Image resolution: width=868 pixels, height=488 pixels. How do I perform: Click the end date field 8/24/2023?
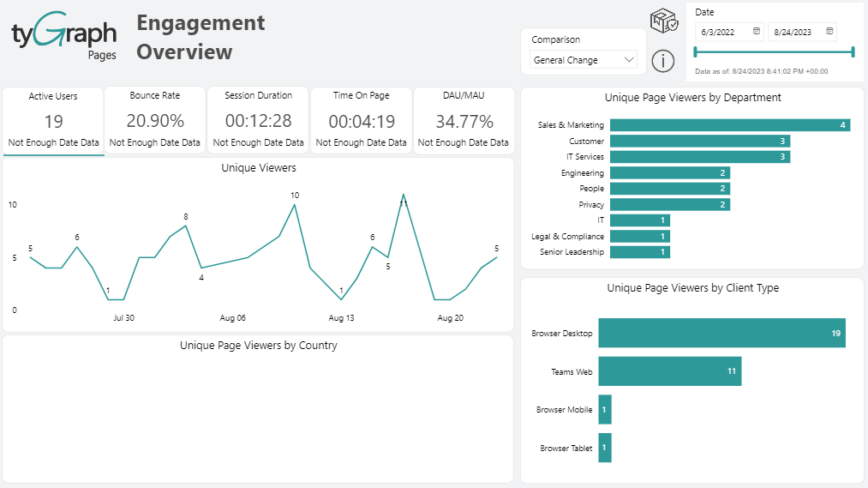(797, 32)
